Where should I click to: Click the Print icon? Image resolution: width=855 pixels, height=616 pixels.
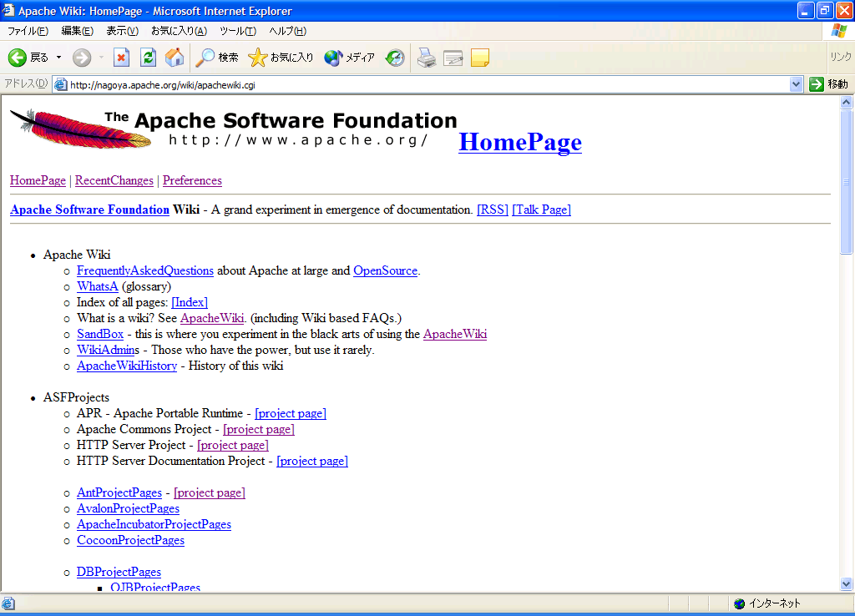427,58
